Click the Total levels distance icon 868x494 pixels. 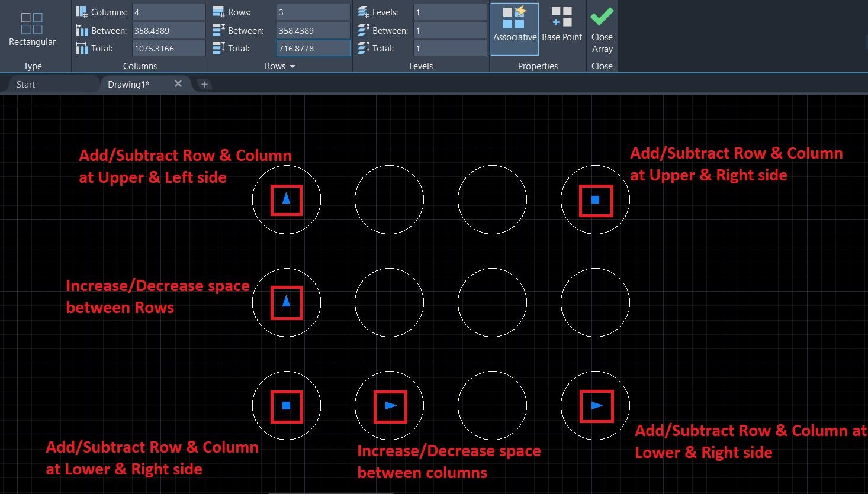pos(362,48)
